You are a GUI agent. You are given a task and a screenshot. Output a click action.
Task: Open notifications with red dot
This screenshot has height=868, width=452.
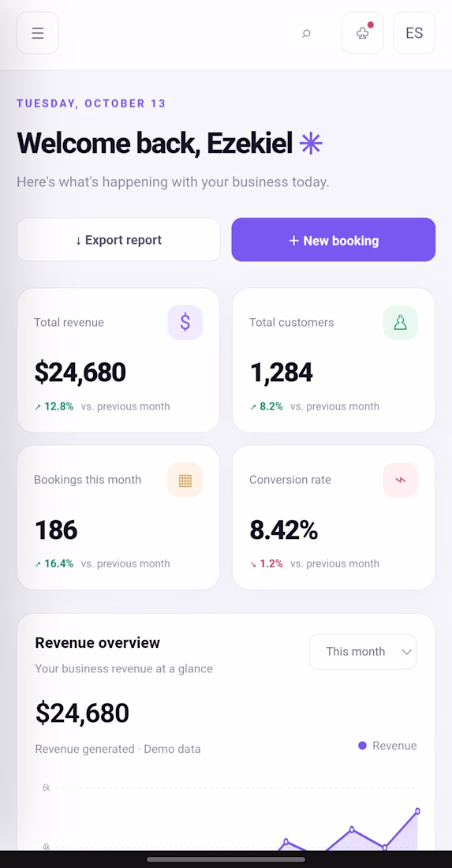tap(362, 33)
